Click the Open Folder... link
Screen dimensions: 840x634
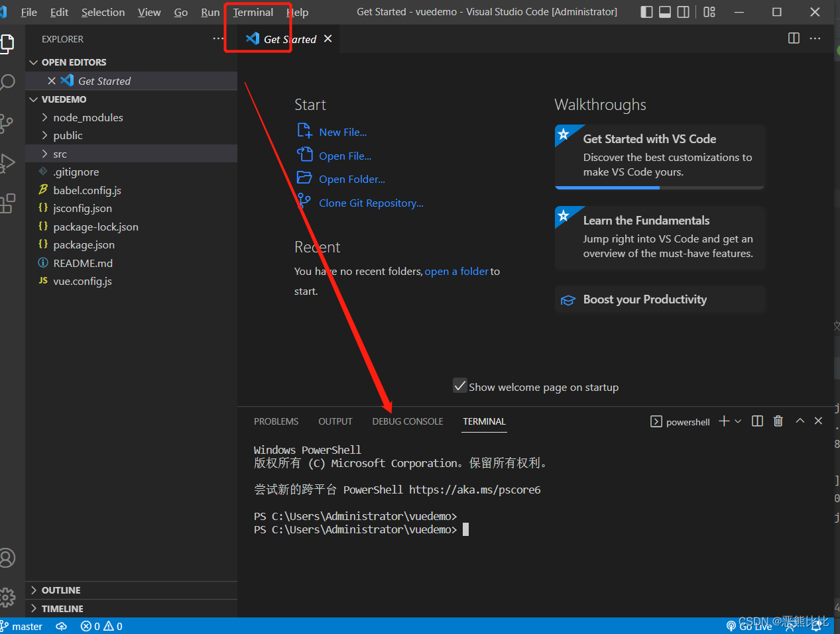pos(351,179)
